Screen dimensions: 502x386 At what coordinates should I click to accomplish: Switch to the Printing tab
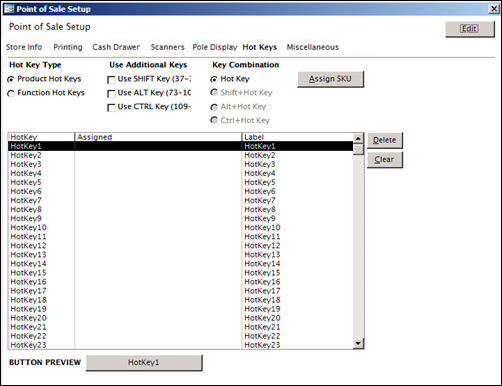(x=68, y=47)
